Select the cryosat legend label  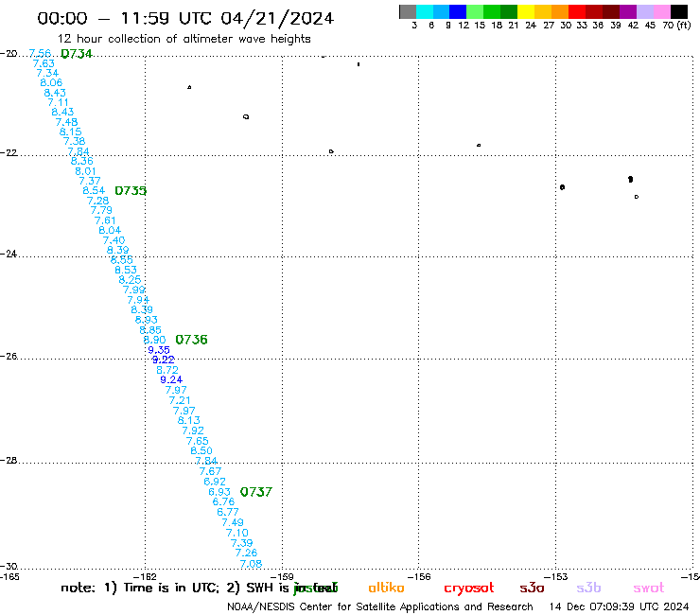coord(469,588)
